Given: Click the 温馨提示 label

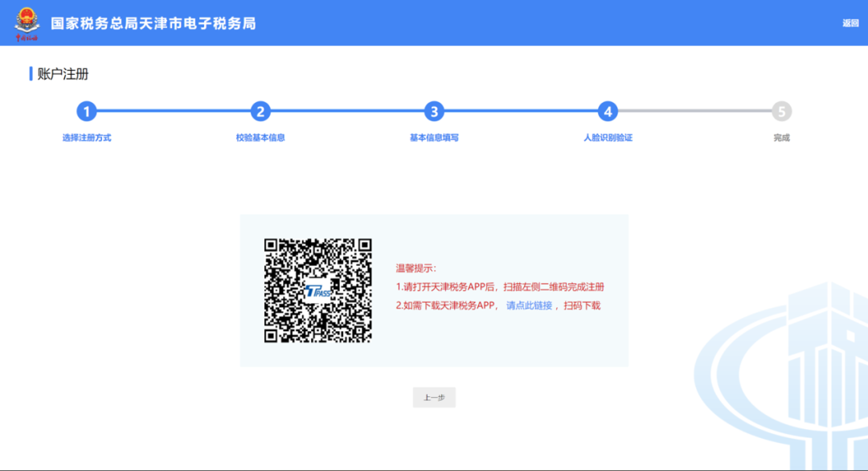Looking at the screenshot, I should (416, 268).
